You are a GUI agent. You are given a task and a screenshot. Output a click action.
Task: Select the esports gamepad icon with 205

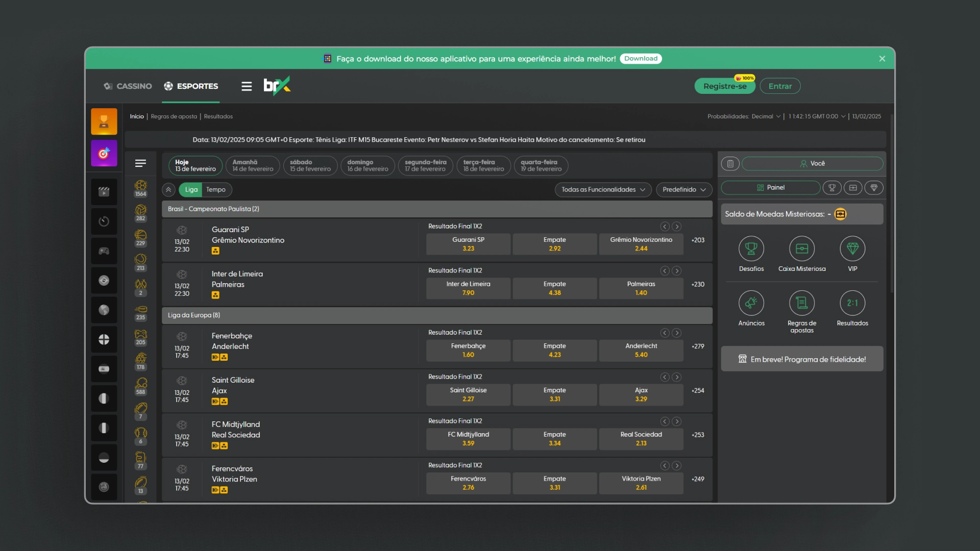coord(141,337)
